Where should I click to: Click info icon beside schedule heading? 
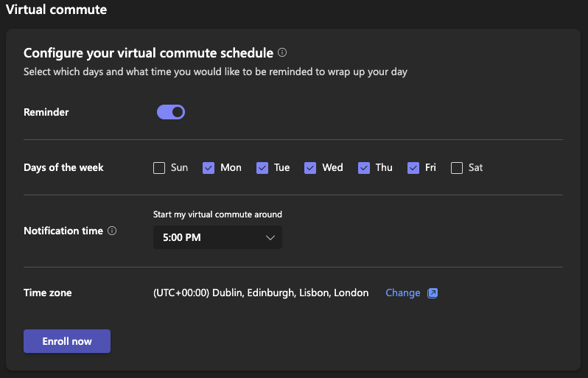point(282,53)
